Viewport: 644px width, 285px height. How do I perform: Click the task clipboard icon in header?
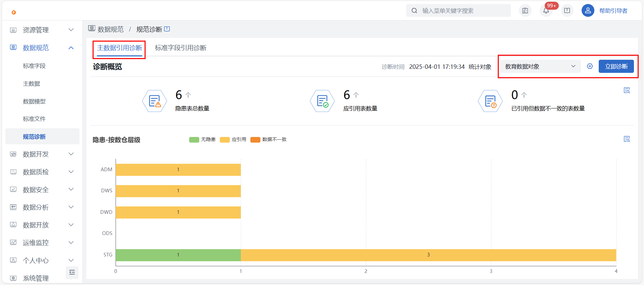525,11
